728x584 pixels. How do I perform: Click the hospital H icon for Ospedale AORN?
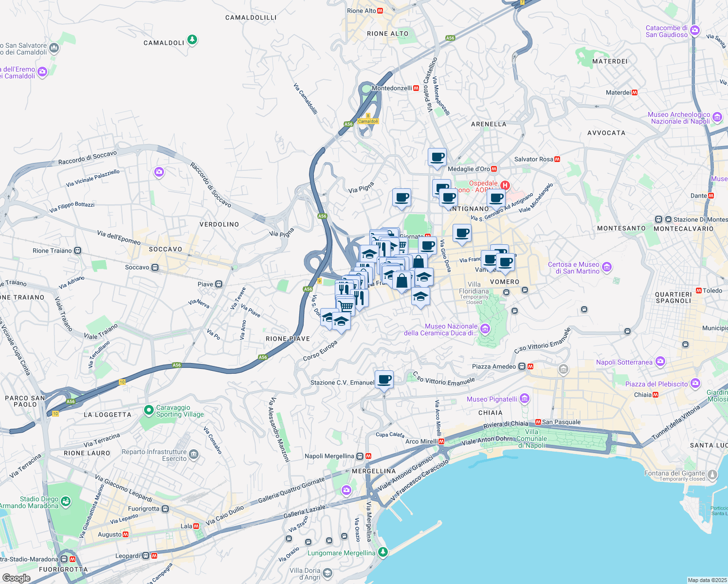point(506,185)
